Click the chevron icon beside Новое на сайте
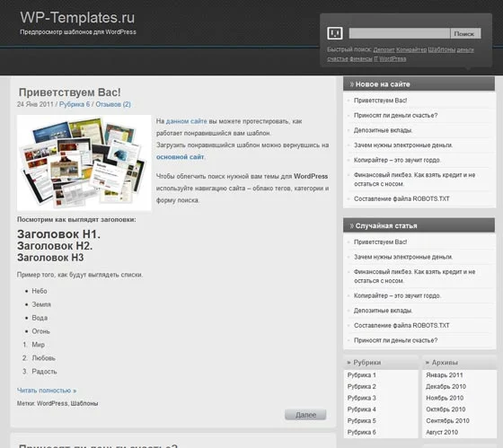Image resolution: width=503 pixels, height=448 pixels. click(352, 84)
